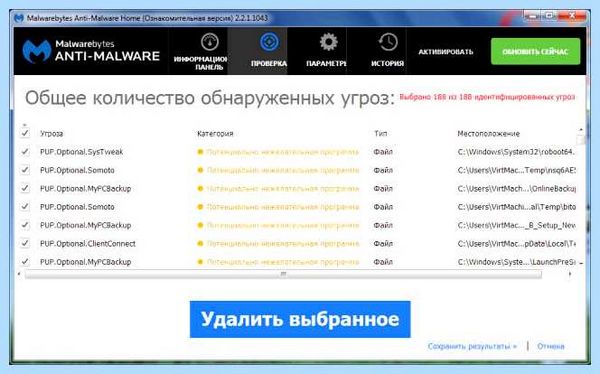Open the Сохранить результаты dropdown link
The image size is (600, 374).
tap(472, 346)
